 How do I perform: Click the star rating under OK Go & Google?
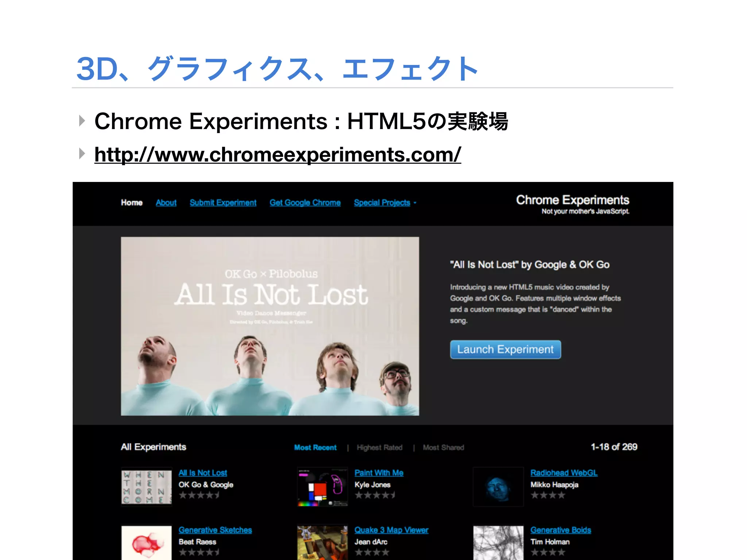click(199, 495)
